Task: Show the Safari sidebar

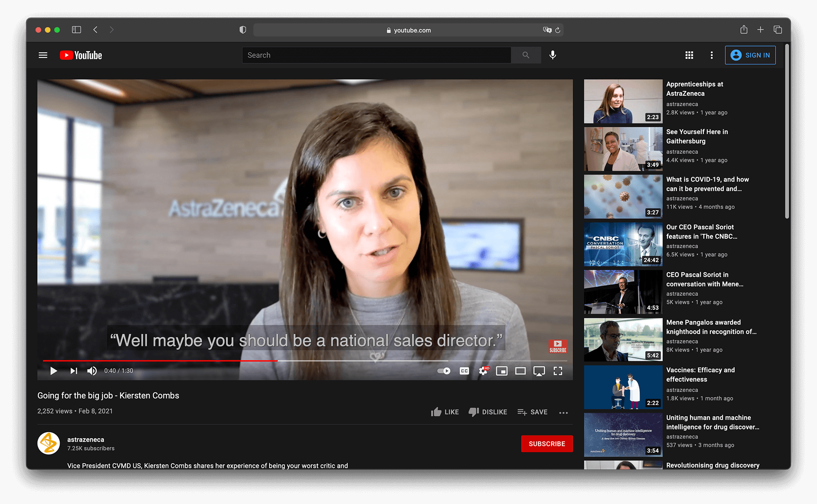Action: tap(76, 30)
